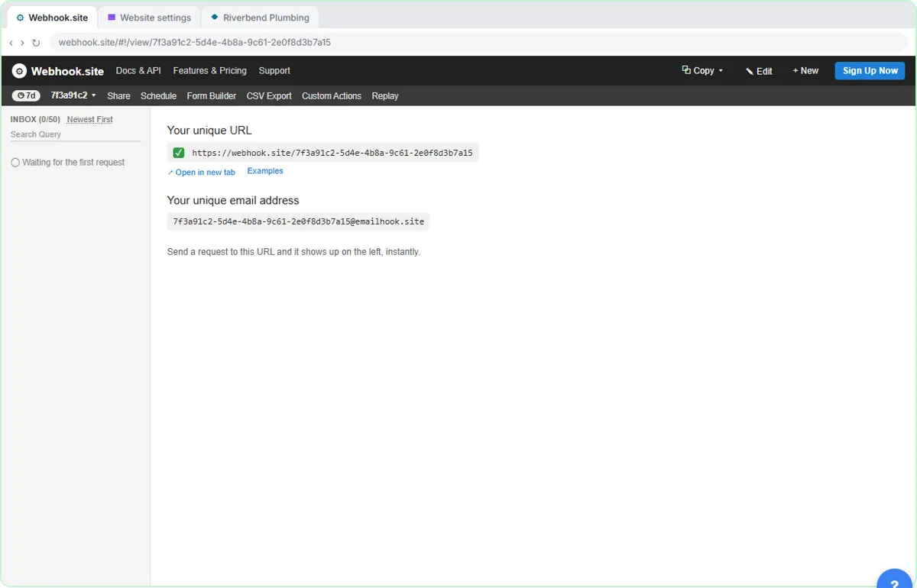This screenshot has height=588, width=917.
Task: Open the Examples link
Action: 265,171
